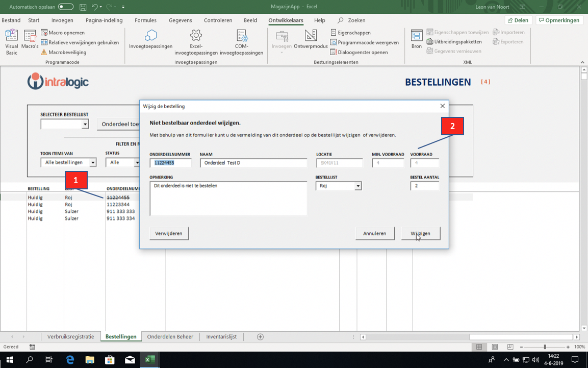Toggle Automatisch opslaan switch
This screenshot has width=588, height=368.
click(x=65, y=7)
